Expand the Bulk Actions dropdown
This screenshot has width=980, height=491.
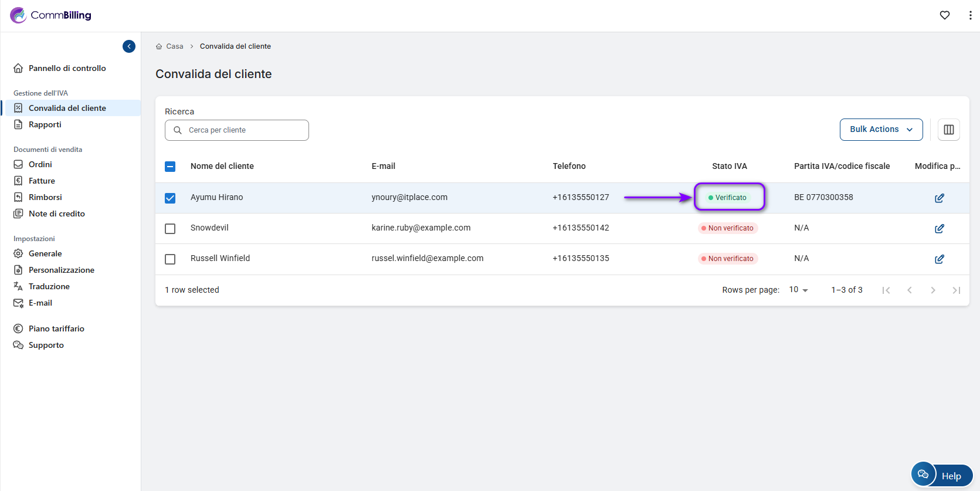tap(881, 130)
